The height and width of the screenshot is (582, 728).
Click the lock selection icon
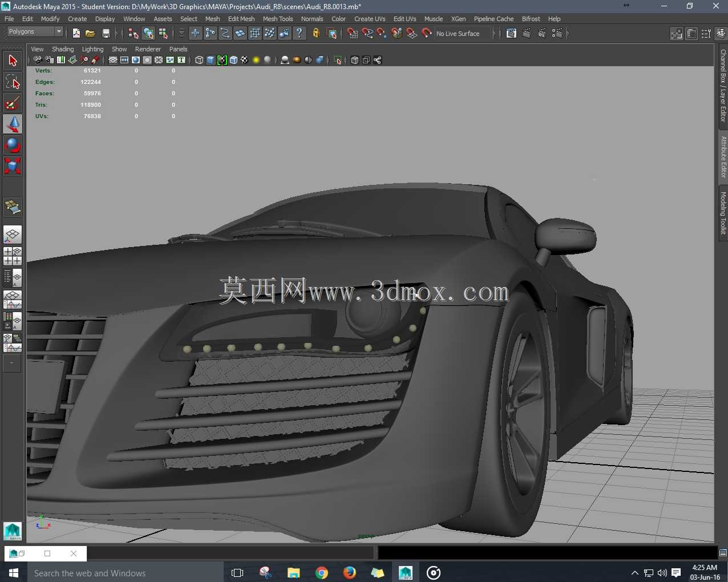pyautogui.click(x=316, y=34)
